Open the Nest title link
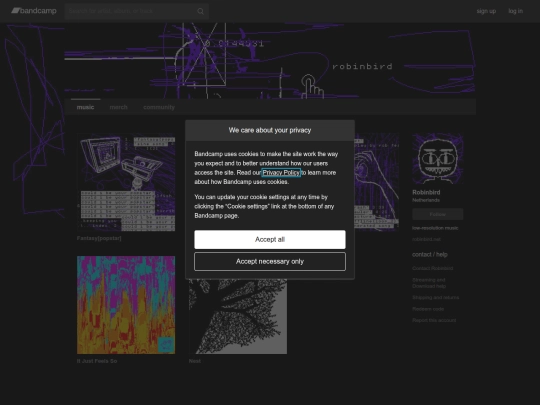This screenshot has width=540, height=405. click(195, 361)
